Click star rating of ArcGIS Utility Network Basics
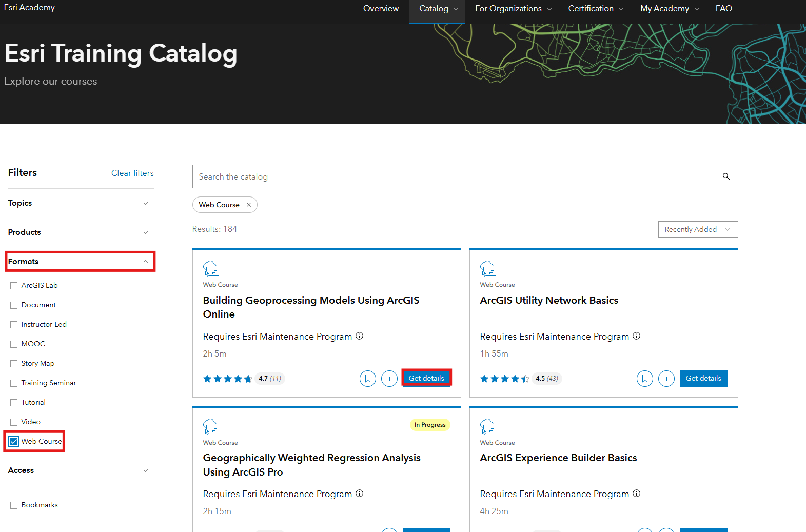The height and width of the screenshot is (532, 806). click(x=505, y=379)
